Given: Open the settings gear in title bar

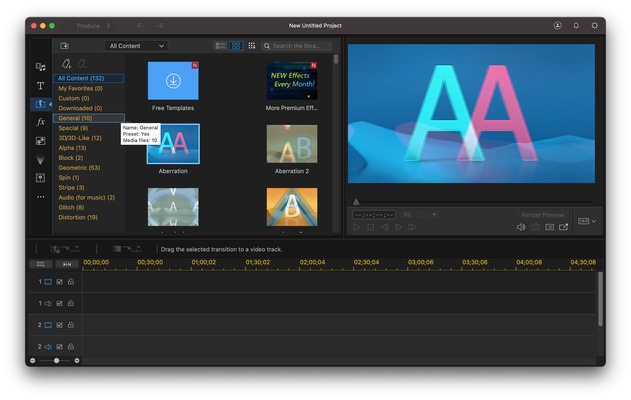Looking at the screenshot, I should [594, 25].
